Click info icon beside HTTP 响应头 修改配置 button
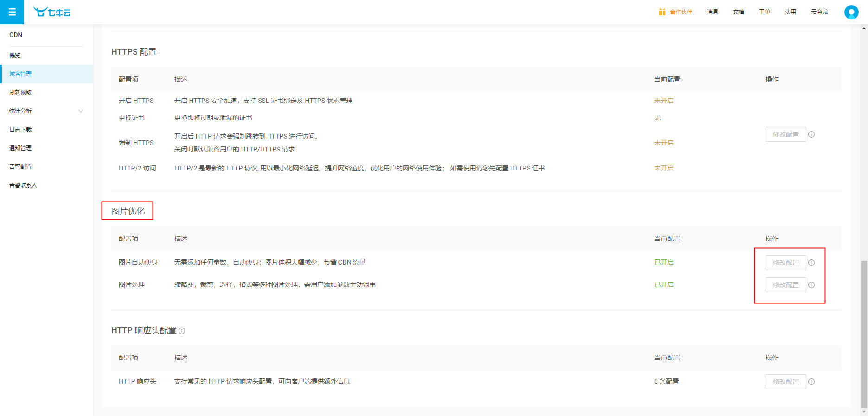The height and width of the screenshot is (416, 868). tap(811, 382)
